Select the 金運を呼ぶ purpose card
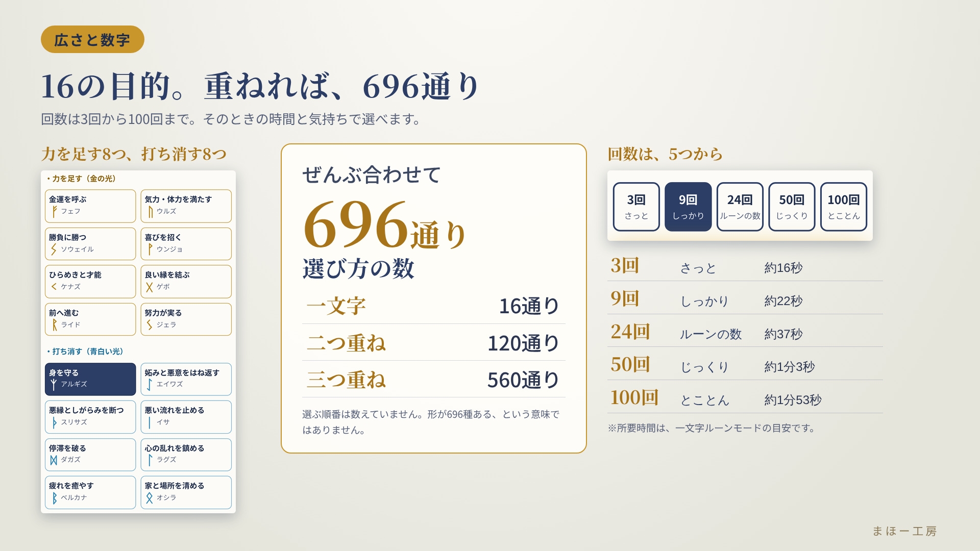This screenshot has height=551, width=980. 90,206
